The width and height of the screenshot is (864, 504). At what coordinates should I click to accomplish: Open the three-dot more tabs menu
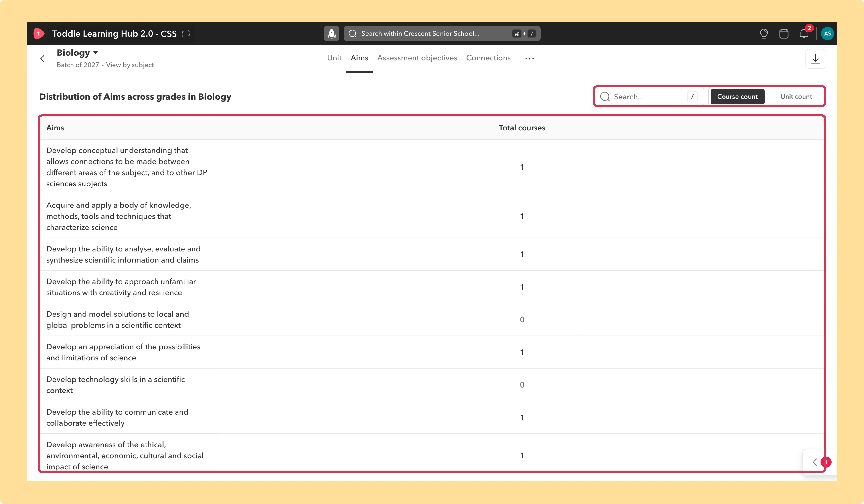[x=529, y=59]
